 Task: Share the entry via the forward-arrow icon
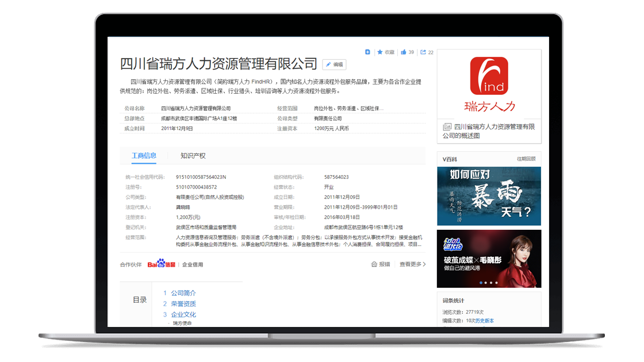[424, 52]
